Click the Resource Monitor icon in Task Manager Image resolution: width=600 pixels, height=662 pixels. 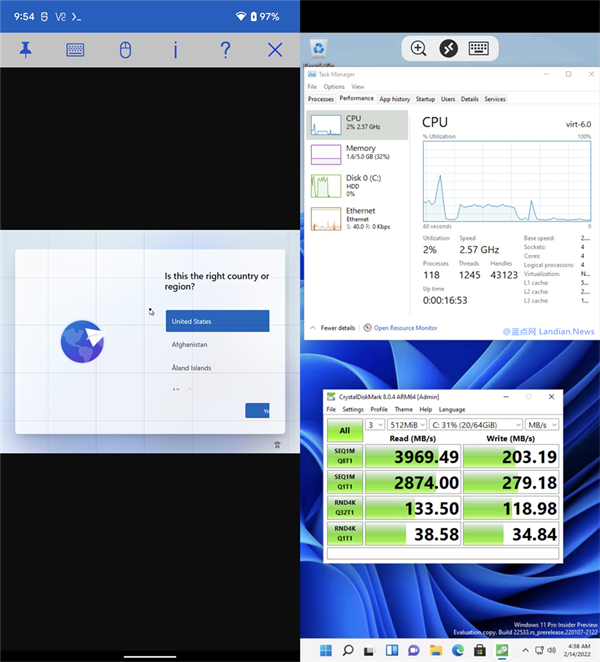[x=367, y=328]
